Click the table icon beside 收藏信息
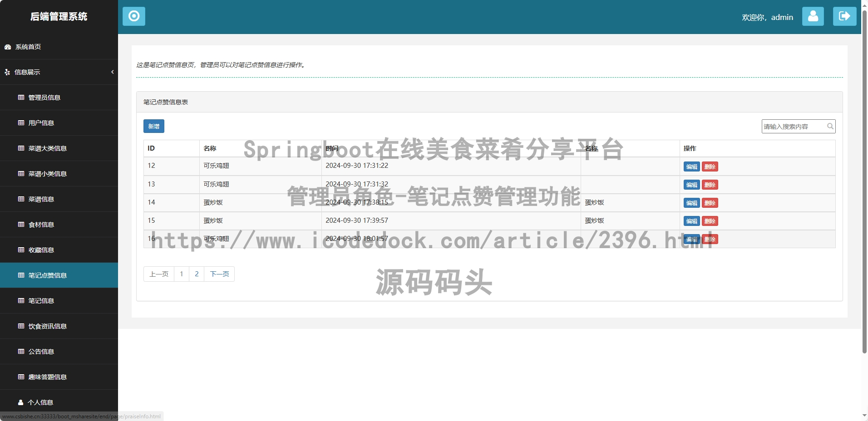Viewport: 868px width, 421px height. pyautogui.click(x=21, y=250)
